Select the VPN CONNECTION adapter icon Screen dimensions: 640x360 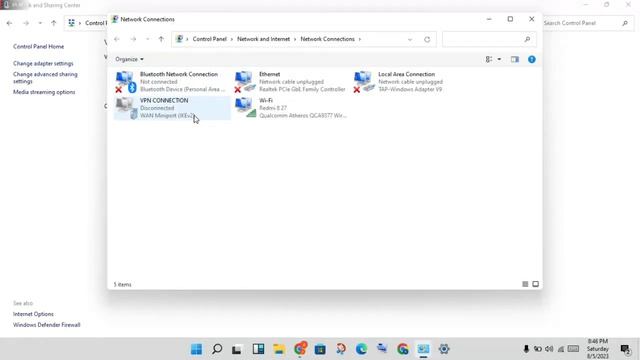point(126,108)
